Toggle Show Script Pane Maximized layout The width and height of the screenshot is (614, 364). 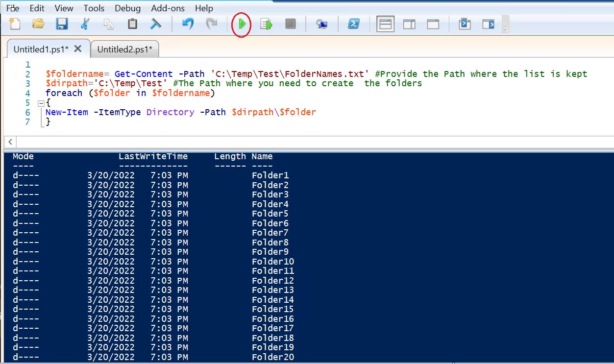433,24
